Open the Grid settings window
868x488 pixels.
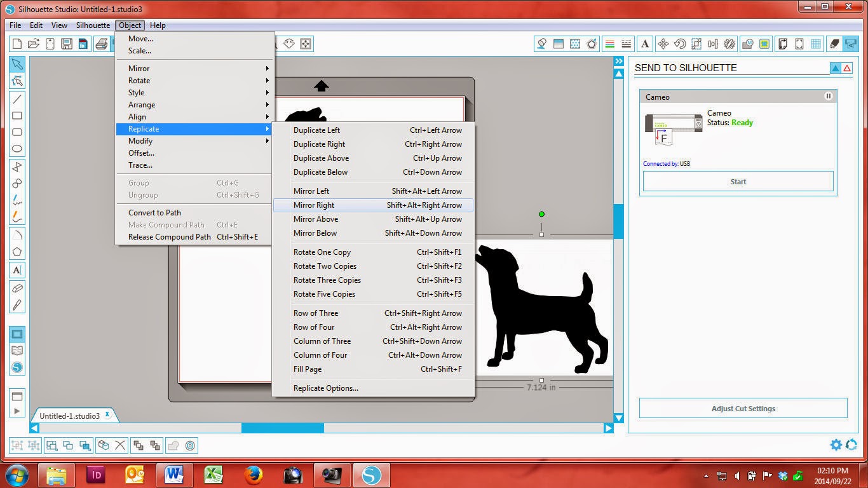[816, 44]
